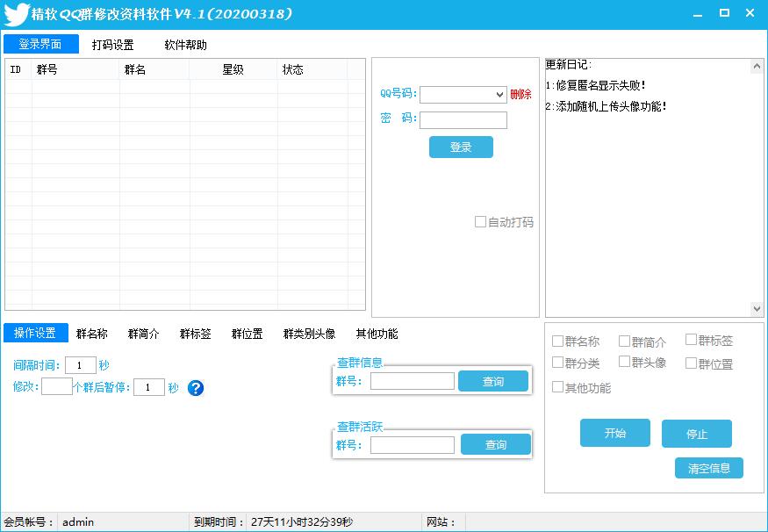
Task: Switch to the 群简介 tab
Action: [x=144, y=334]
